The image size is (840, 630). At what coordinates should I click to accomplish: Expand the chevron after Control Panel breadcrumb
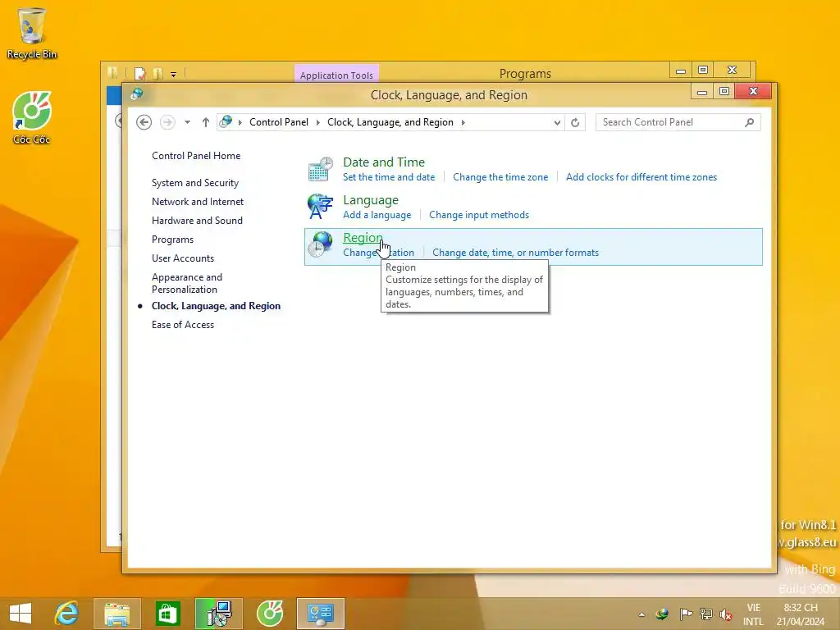point(317,123)
